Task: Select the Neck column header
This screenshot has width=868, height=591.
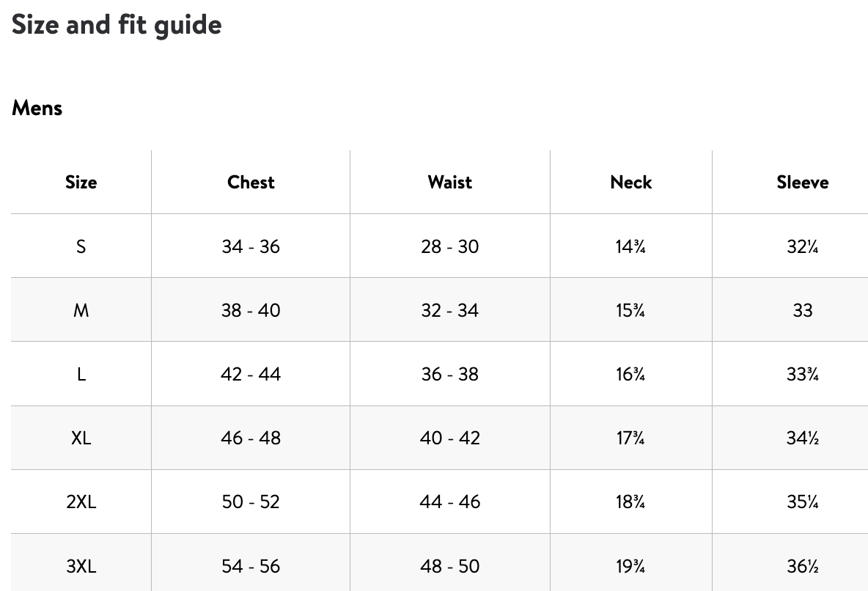Action: click(x=630, y=183)
